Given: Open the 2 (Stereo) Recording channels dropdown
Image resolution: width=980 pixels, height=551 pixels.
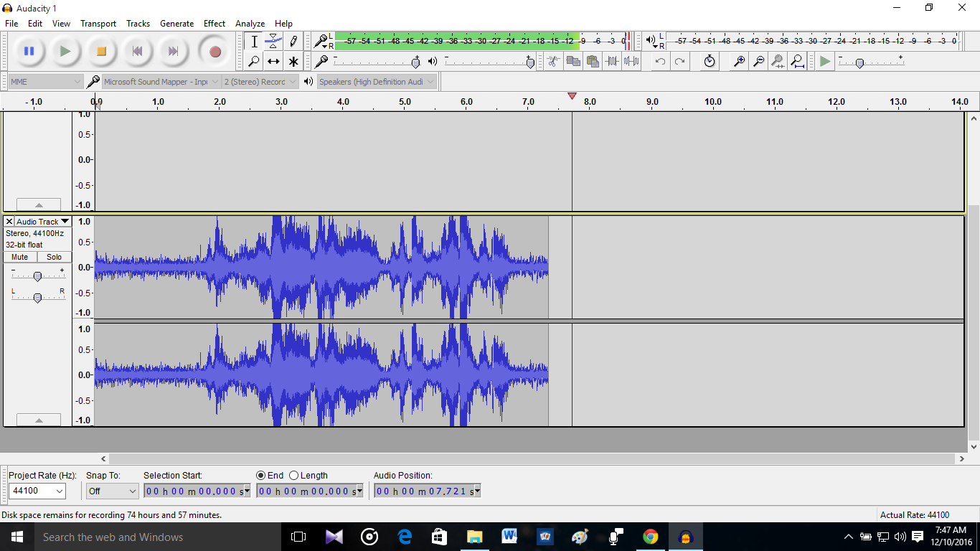Looking at the screenshot, I should pos(260,82).
